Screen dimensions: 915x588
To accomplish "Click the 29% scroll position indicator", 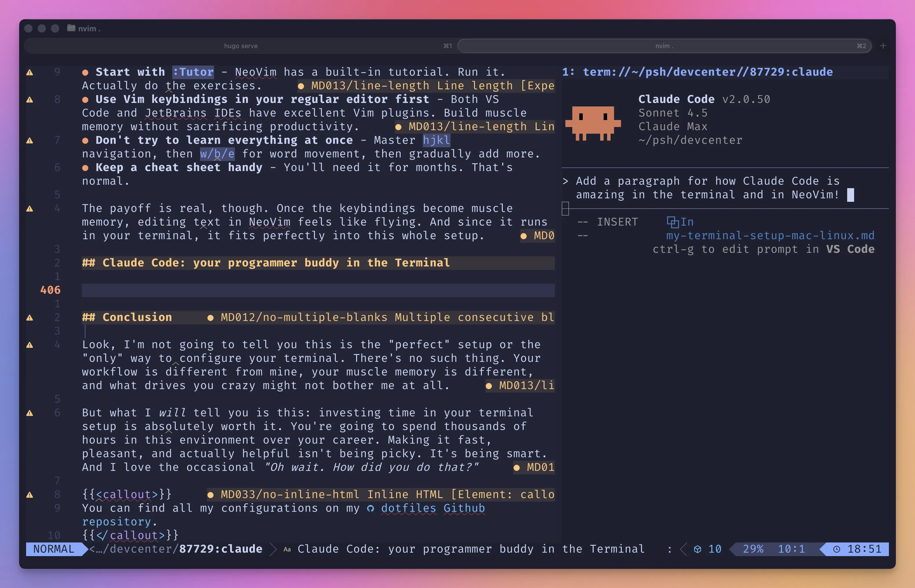I will 753,549.
